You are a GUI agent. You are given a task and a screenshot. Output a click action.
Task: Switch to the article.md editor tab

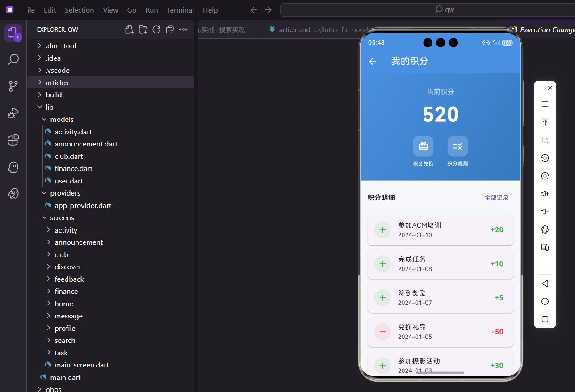311,29
